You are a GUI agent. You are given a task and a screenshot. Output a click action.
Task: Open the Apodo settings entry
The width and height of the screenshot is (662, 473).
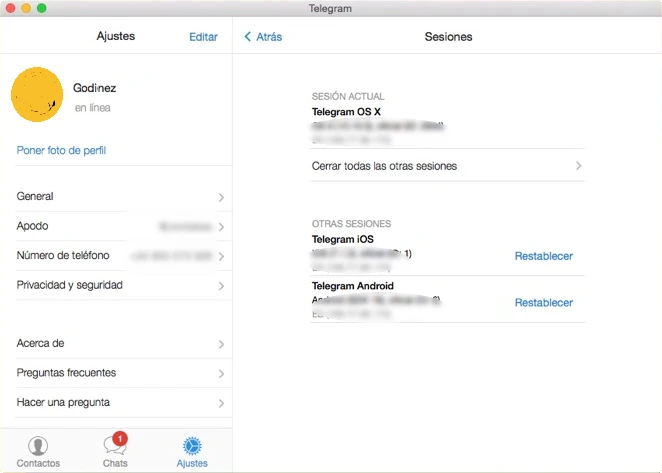[x=123, y=226]
